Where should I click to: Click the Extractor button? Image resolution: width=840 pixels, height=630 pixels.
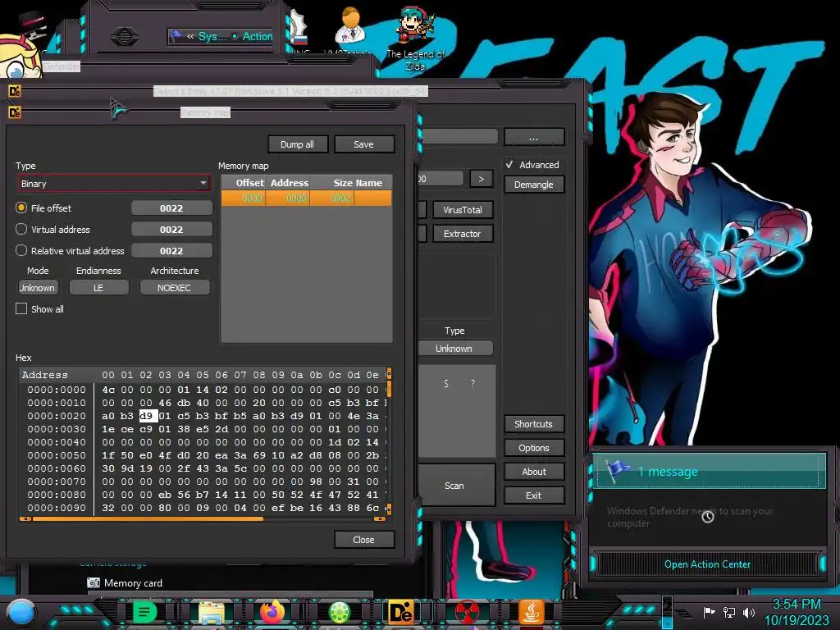pyautogui.click(x=463, y=234)
